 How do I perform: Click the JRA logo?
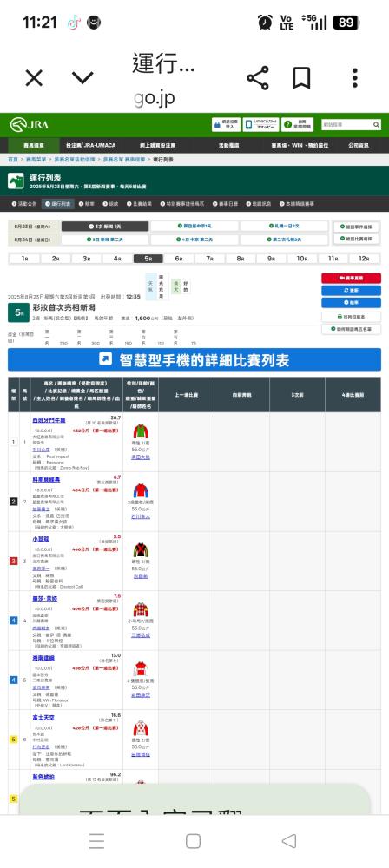[x=29, y=124]
